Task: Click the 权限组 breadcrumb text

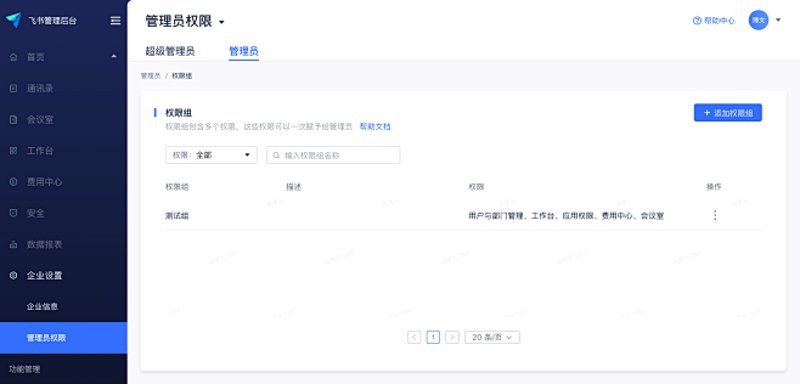Action: (x=182, y=75)
